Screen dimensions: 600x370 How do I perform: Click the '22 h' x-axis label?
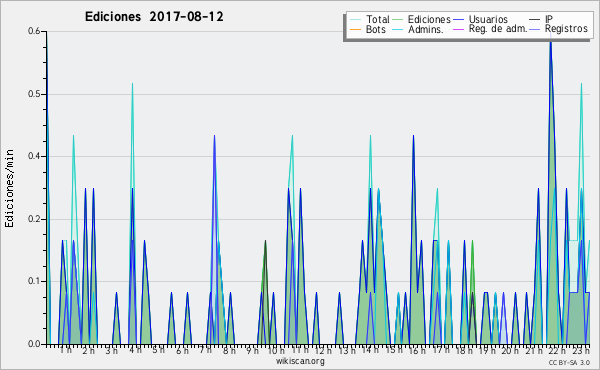[557, 351]
